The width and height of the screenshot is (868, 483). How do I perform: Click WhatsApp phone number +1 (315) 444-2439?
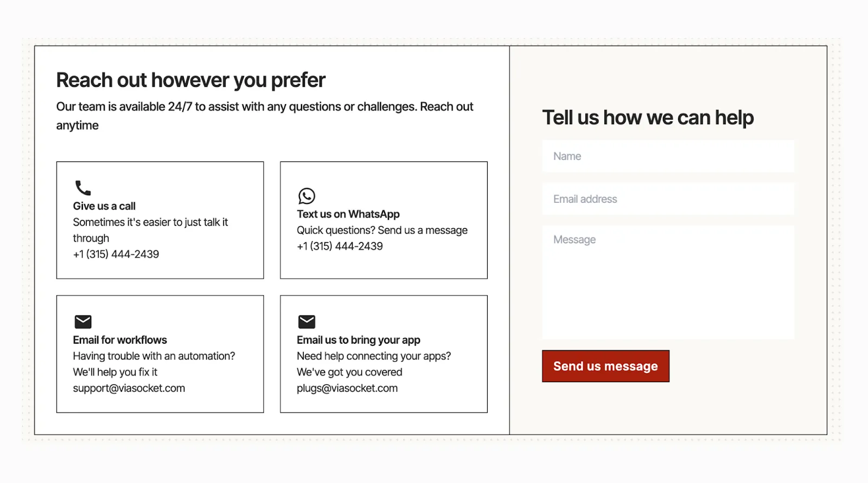[x=340, y=246]
